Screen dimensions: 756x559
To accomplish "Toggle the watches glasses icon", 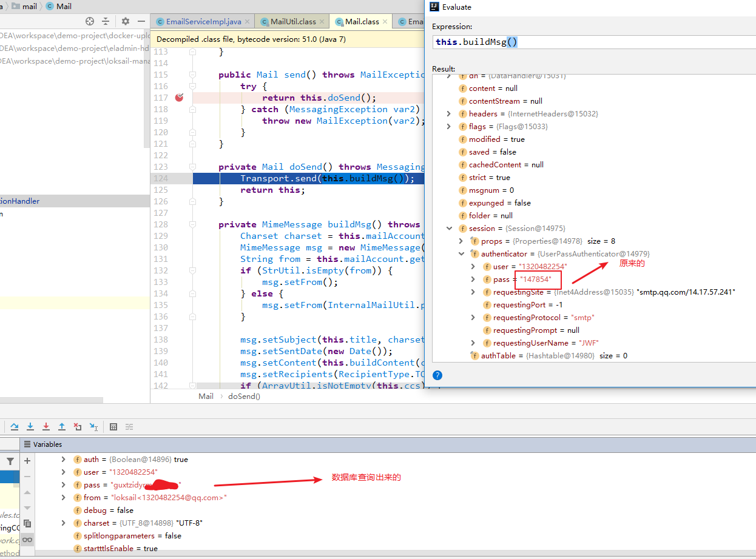I will pyautogui.click(x=27, y=540).
